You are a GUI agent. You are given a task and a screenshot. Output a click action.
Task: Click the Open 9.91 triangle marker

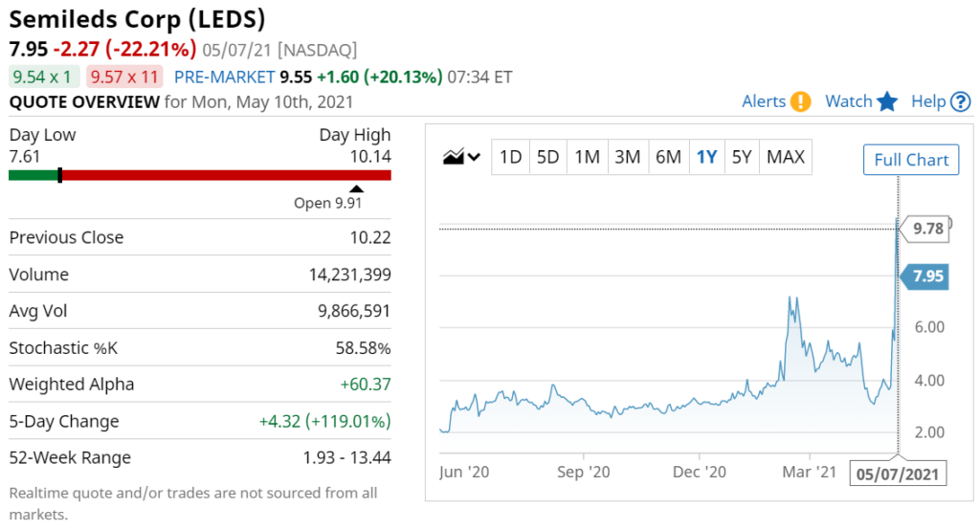(356, 188)
